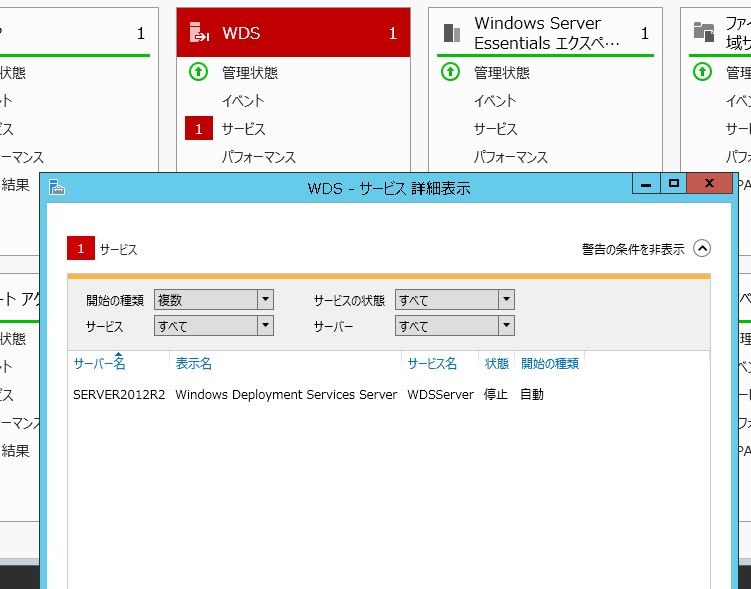Click 停止 status cell
751x589 pixels.
click(x=495, y=395)
